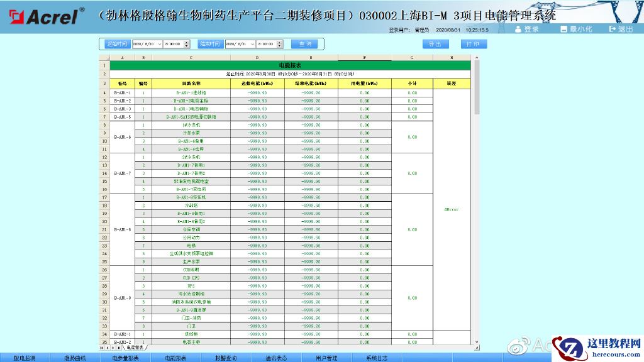Select the 电能报表 sheet tab
The width and height of the screenshot is (644, 362).
[x=135, y=348]
